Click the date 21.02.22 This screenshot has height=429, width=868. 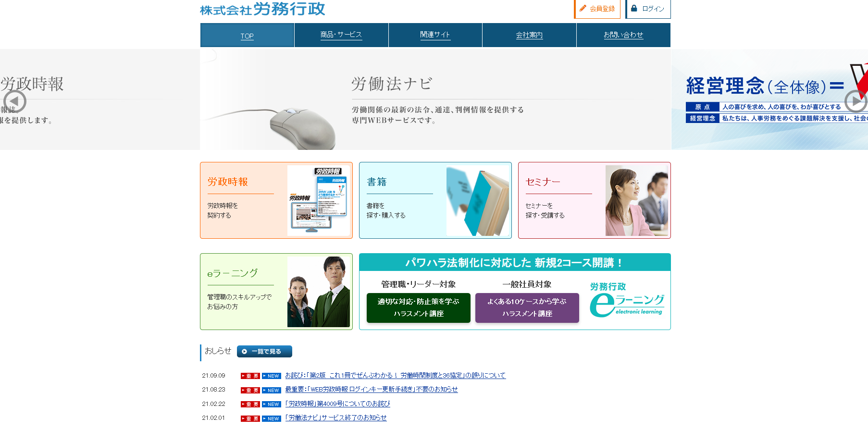click(x=213, y=404)
